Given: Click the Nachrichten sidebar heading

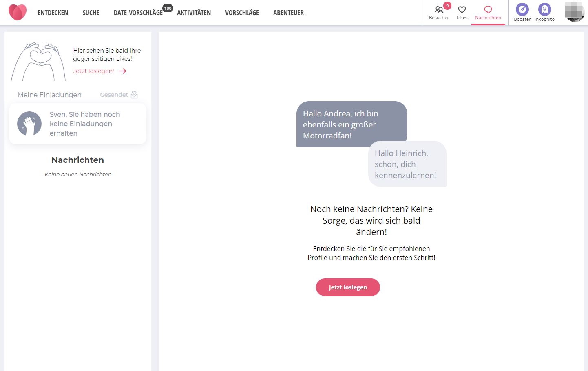Looking at the screenshot, I should [x=78, y=160].
